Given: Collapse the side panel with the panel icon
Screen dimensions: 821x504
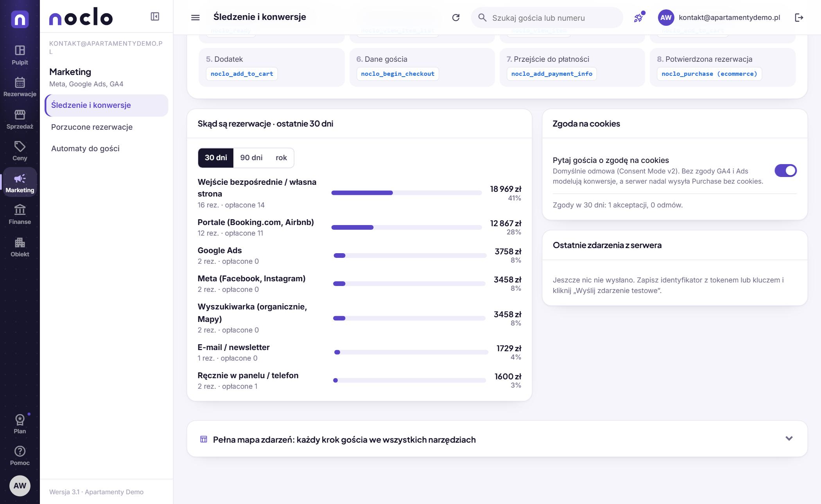Looking at the screenshot, I should coord(155,16).
